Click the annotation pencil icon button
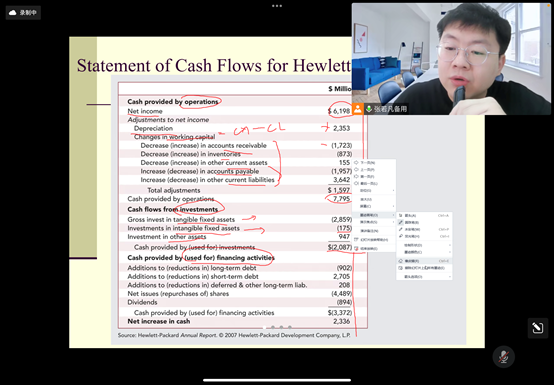554x385 pixels. tap(538, 328)
